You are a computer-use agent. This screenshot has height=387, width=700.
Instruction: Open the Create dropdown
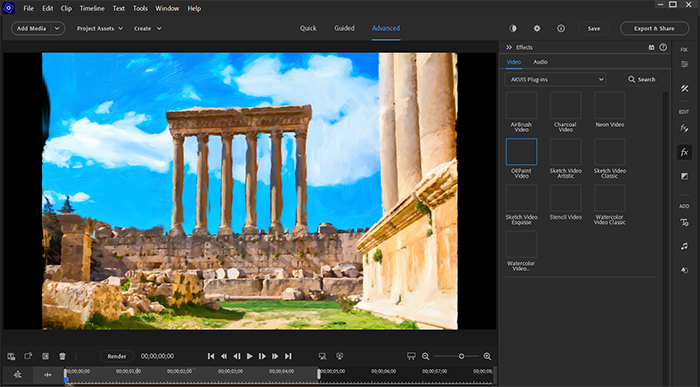(147, 29)
